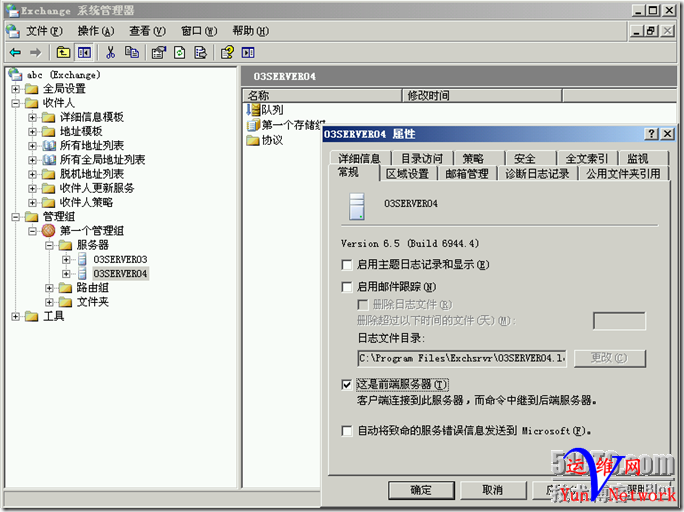Select 脱机地址列表 in the tree

pos(92,174)
